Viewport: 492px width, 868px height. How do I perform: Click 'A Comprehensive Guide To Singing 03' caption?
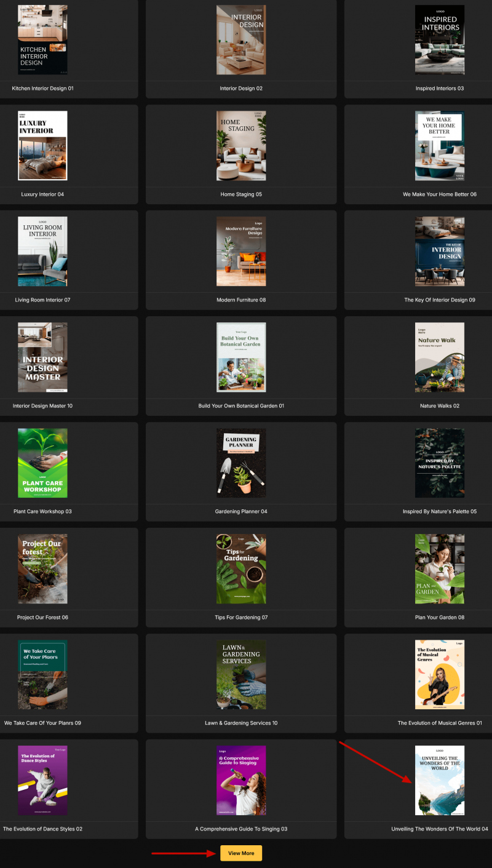(241, 829)
